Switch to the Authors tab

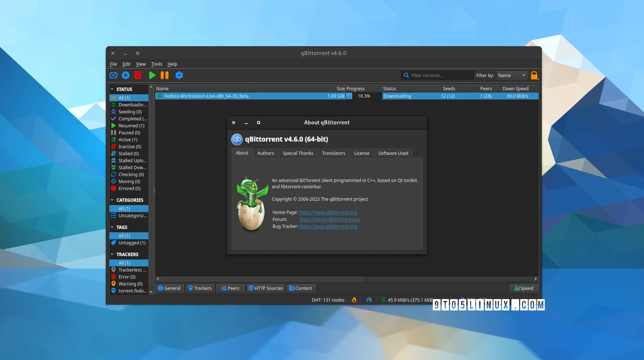(265, 153)
